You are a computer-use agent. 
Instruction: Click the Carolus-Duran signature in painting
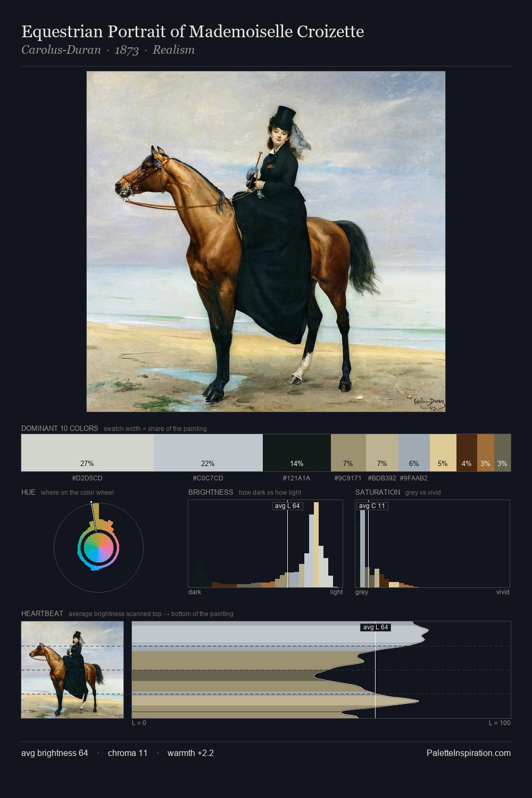428,403
